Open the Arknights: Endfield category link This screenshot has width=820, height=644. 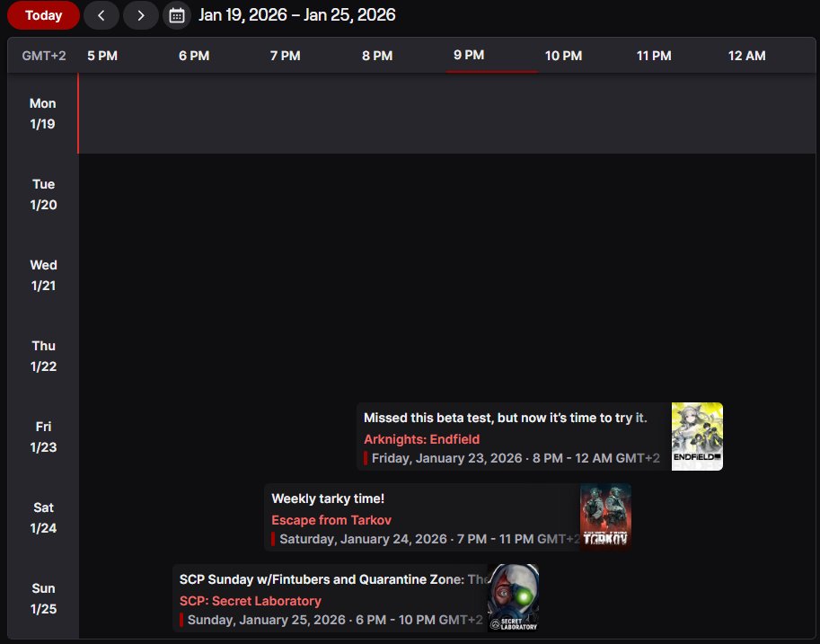click(x=421, y=439)
